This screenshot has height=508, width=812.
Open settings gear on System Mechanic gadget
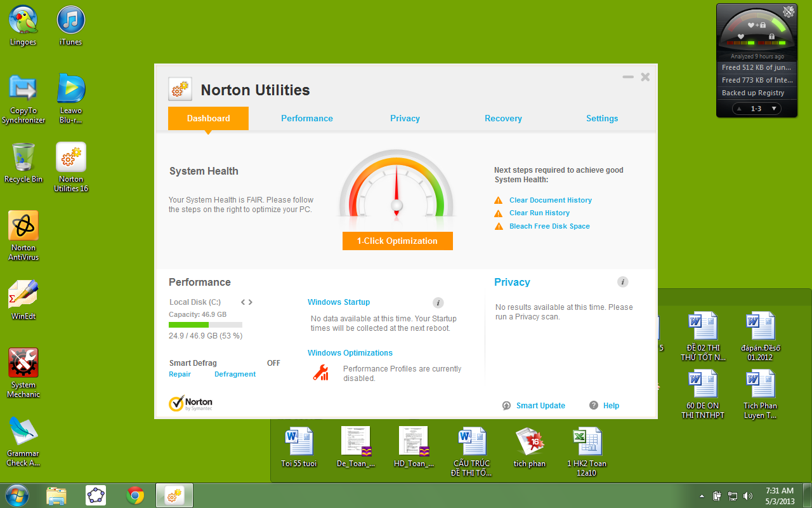click(787, 11)
